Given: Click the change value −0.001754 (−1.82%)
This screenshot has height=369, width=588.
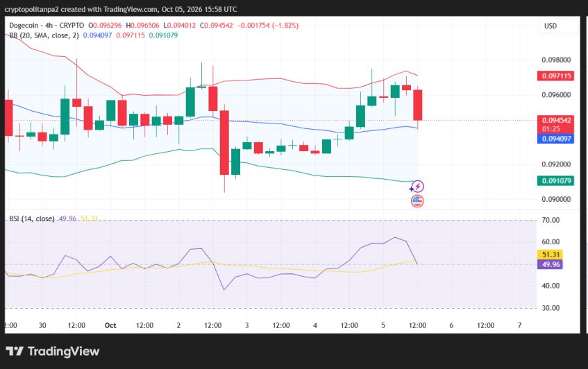Looking at the screenshot, I should [x=268, y=26].
